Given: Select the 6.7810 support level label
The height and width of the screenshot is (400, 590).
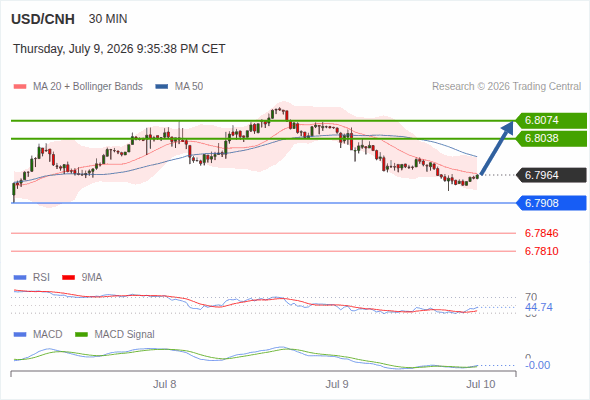Looking at the screenshot, I should [x=541, y=251].
